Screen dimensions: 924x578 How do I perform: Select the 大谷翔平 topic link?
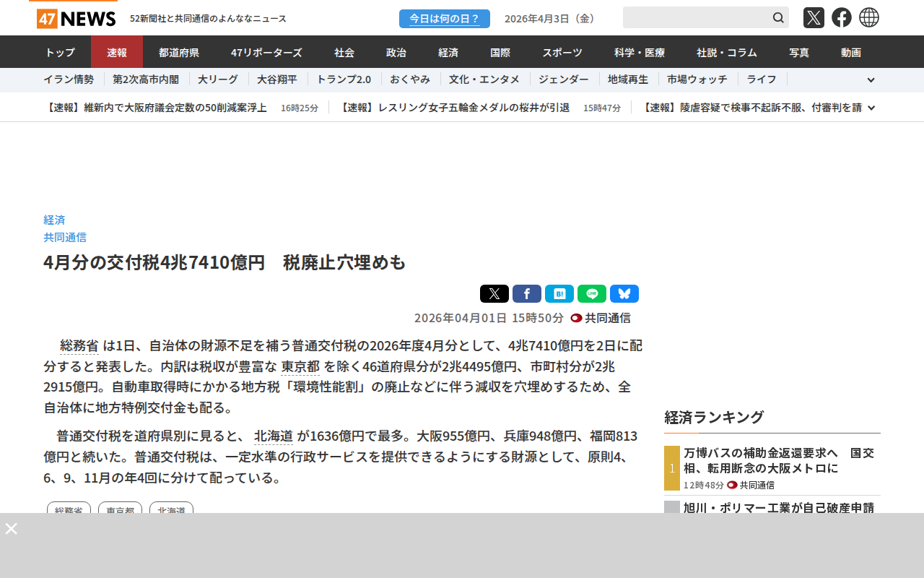[277, 79]
